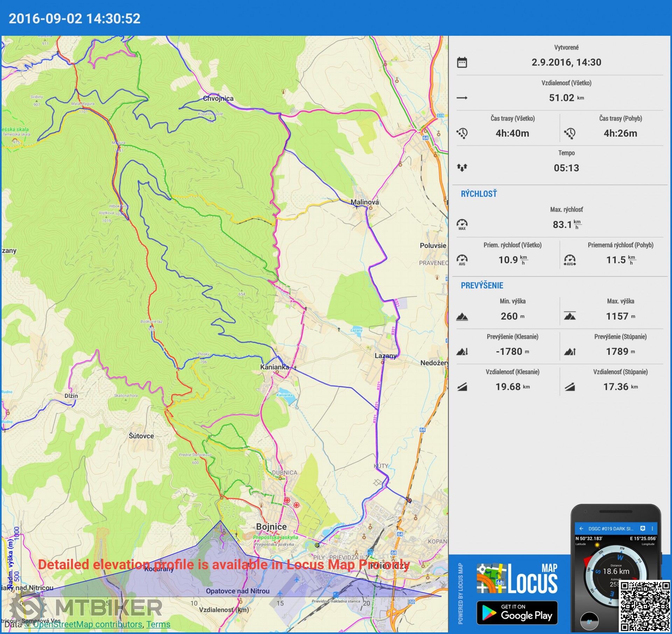Click the Bojnice town label on map
The width and height of the screenshot is (672, 634).
pyautogui.click(x=271, y=527)
